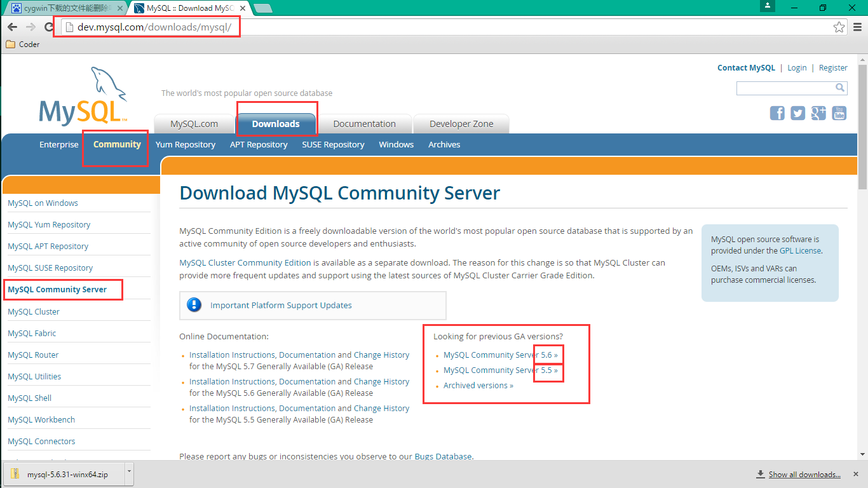This screenshot has width=868, height=488.
Task: Open the Developer Zone tab
Action: click(x=461, y=124)
